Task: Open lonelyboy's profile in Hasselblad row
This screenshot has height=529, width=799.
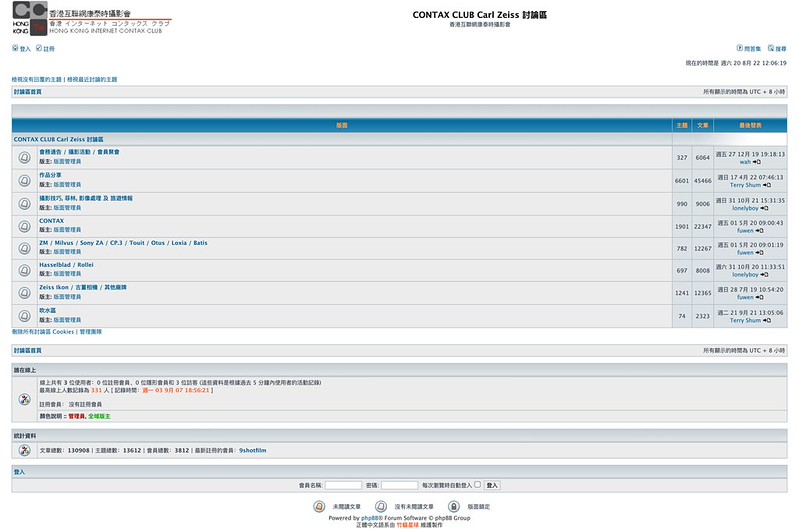Action: (x=745, y=275)
